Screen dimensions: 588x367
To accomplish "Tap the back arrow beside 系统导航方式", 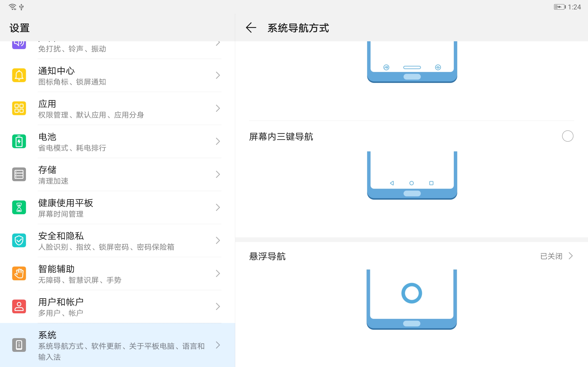I will pos(251,28).
